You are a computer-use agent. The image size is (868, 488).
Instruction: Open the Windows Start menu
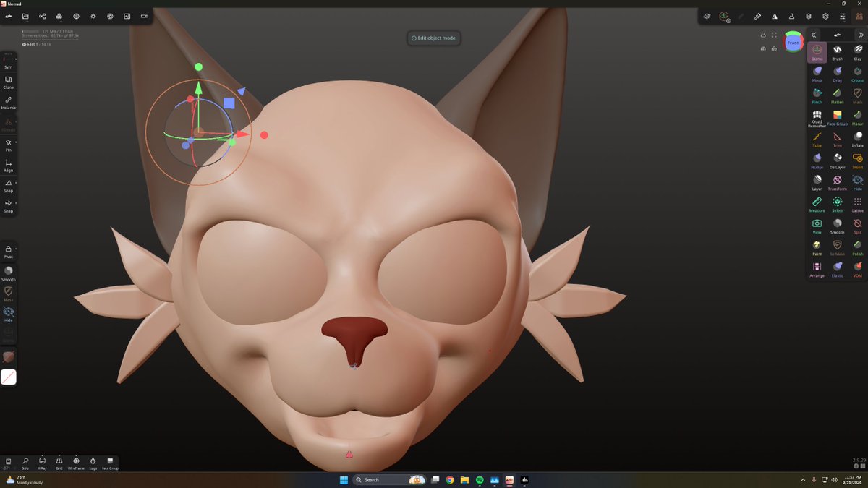(x=344, y=479)
